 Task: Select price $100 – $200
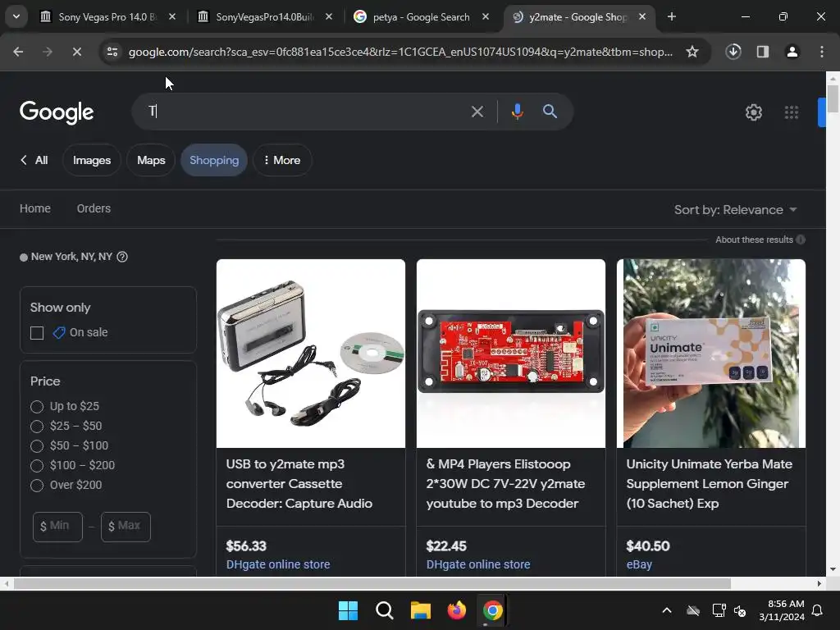pyautogui.click(x=37, y=466)
